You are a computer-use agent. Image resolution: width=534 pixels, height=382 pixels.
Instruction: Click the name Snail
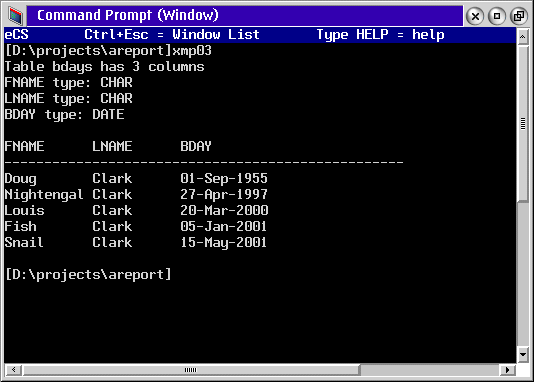tap(24, 242)
